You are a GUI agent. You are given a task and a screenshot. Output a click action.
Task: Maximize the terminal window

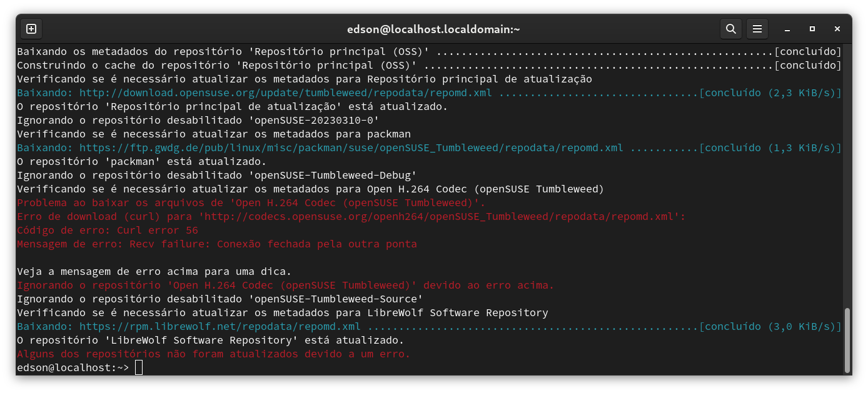(812, 29)
